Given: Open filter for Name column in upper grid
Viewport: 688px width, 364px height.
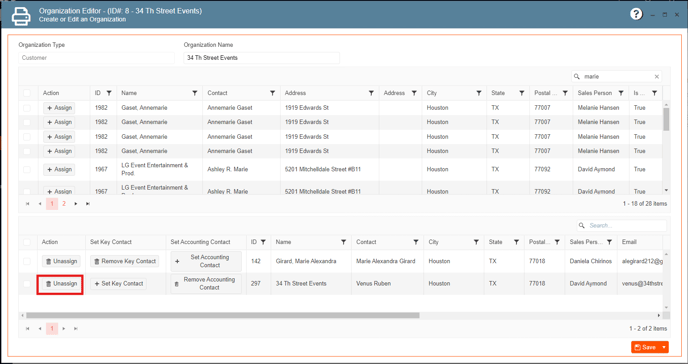Looking at the screenshot, I should point(194,93).
